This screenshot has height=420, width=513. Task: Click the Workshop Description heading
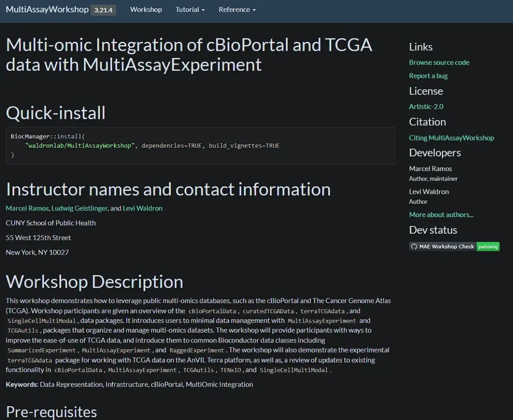(95, 282)
